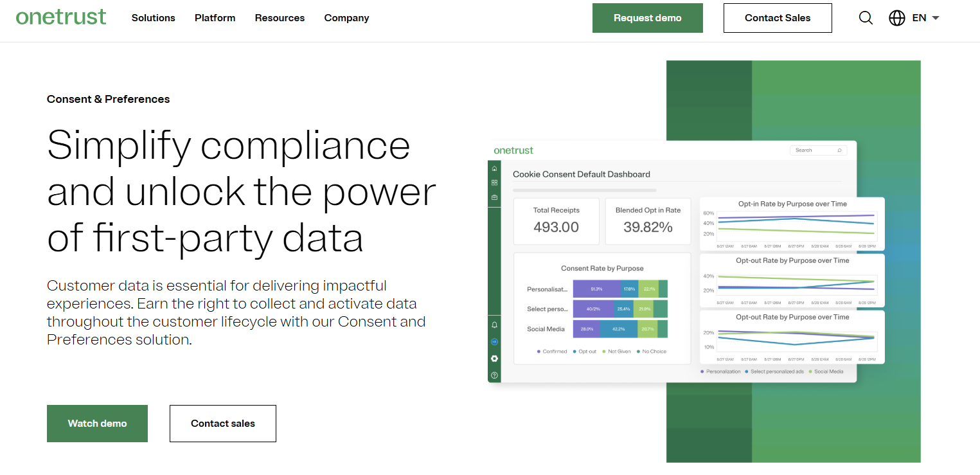The image size is (980, 475).
Task: Click the No Choice legend entry
Action: pos(652,352)
